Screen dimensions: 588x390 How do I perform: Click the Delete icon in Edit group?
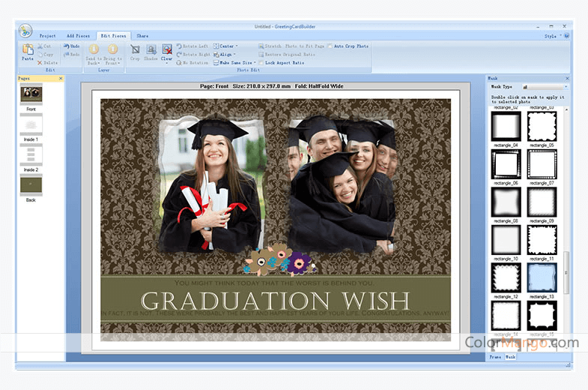point(46,62)
